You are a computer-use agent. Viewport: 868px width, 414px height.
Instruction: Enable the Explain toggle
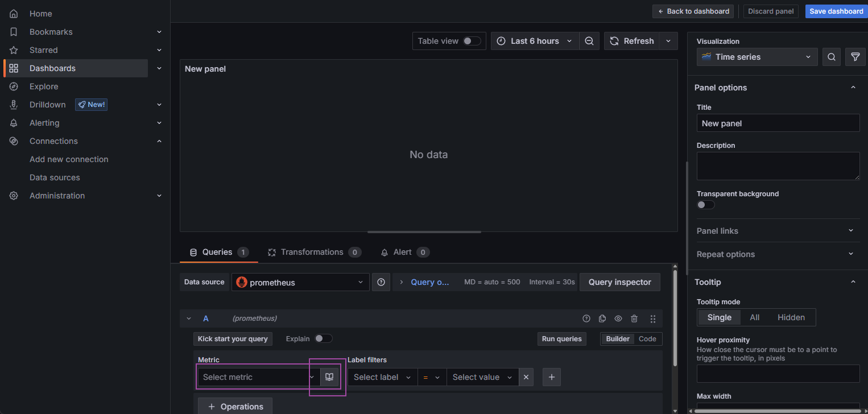point(323,338)
